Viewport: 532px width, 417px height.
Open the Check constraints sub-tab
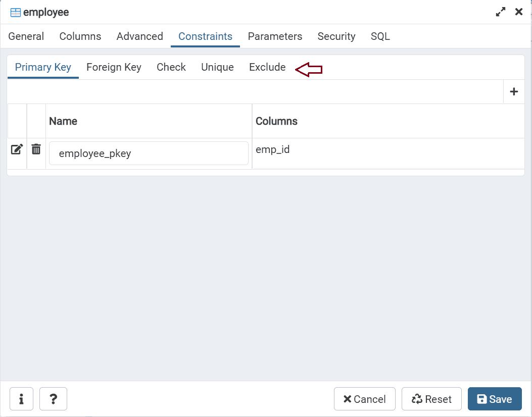click(171, 67)
